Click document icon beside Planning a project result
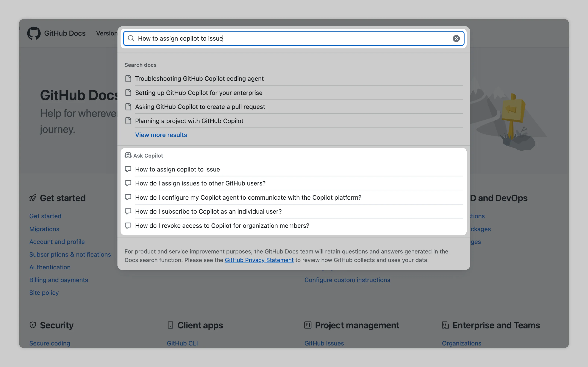This screenshot has width=588, height=367. (x=128, y=121)
